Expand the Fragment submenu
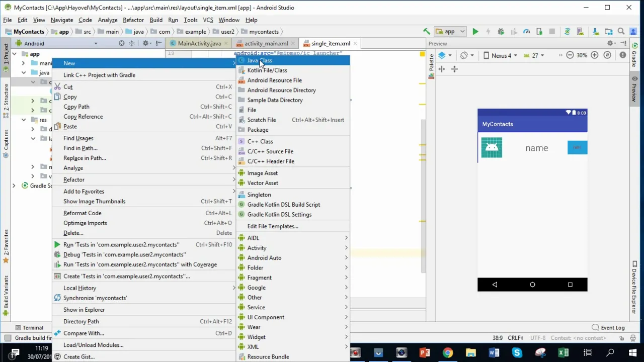Viewport: 644px width, 362px height. pyautogui.click(x=293, y=278)
